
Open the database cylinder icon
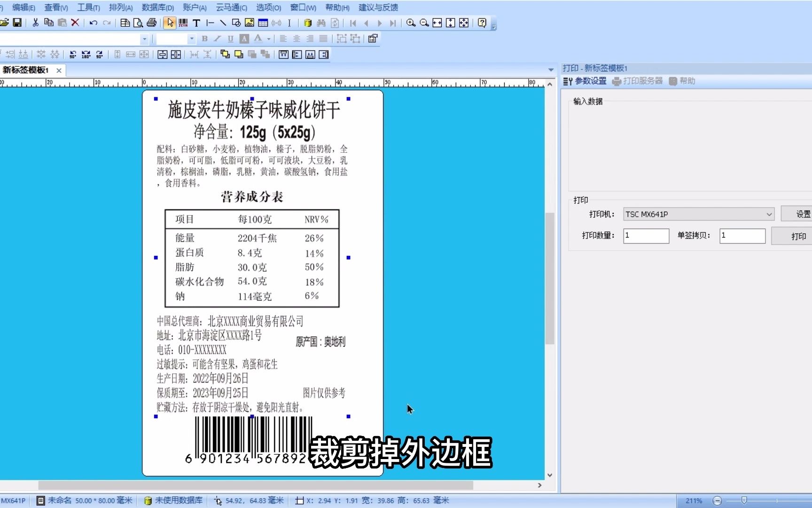coord(308,23)
